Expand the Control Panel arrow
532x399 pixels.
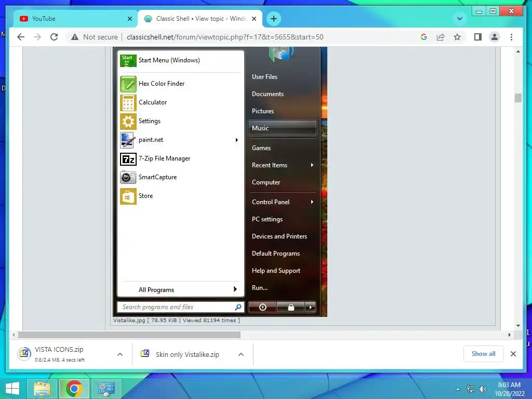pyautogui.click(x=312, y=202)
